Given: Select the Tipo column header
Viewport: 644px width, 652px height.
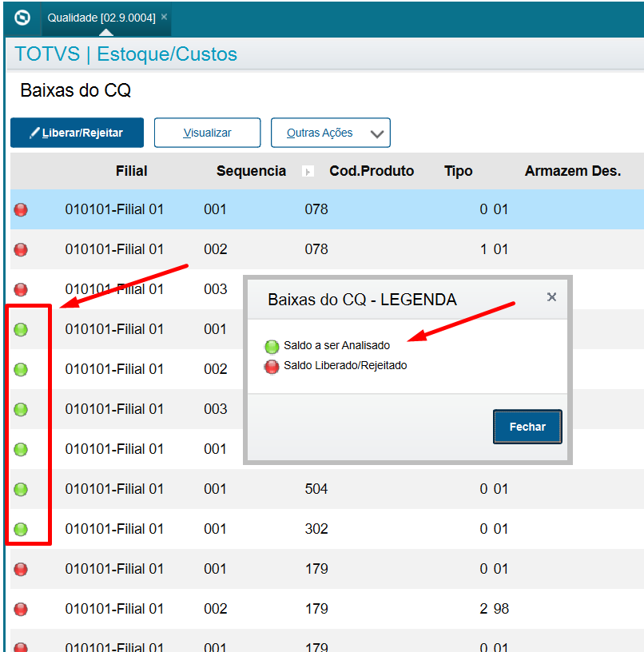Looking at the screenshot, I should [458, 171].
